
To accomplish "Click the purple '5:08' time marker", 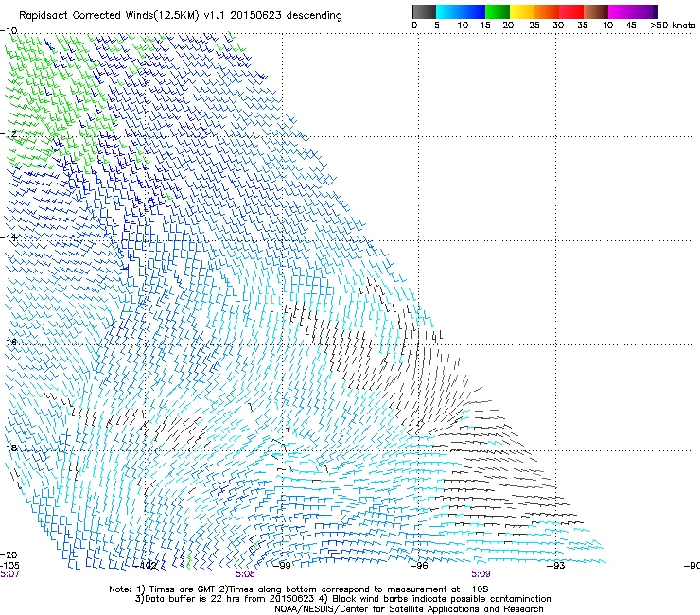I will tap(246, 574).
